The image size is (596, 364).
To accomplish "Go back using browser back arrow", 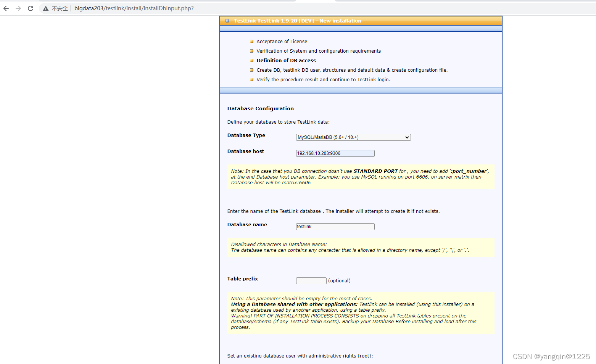I will [x=6, y=8].
